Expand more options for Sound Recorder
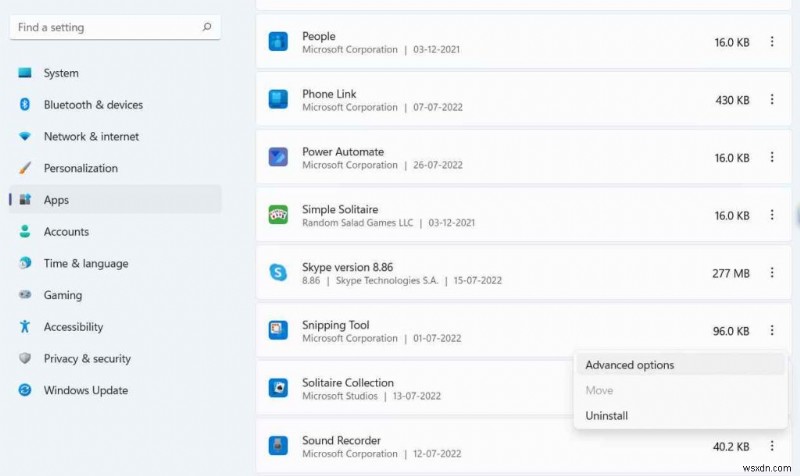This screenshot has width=800, height=476. [x=771, y=446]
